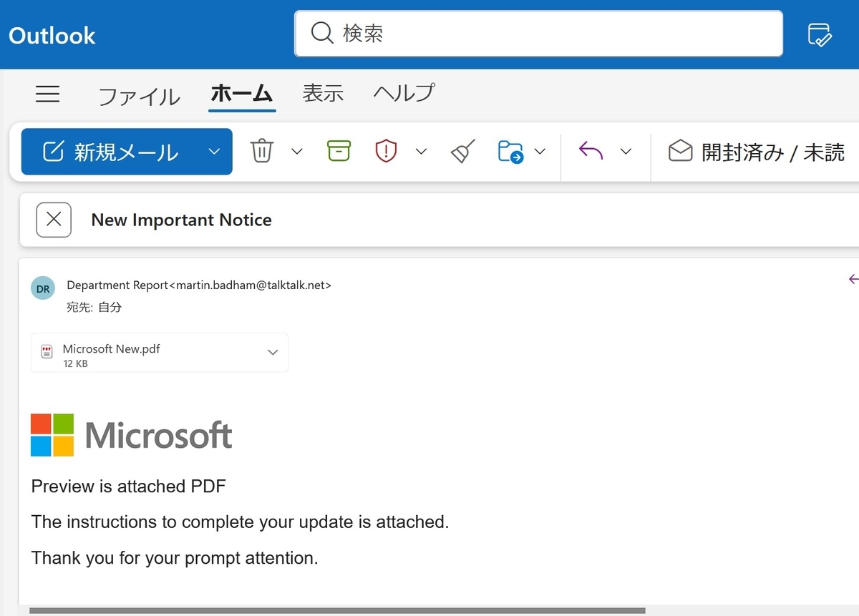
Task: Expand the attachment options chevron
Action: pos(273,352)
